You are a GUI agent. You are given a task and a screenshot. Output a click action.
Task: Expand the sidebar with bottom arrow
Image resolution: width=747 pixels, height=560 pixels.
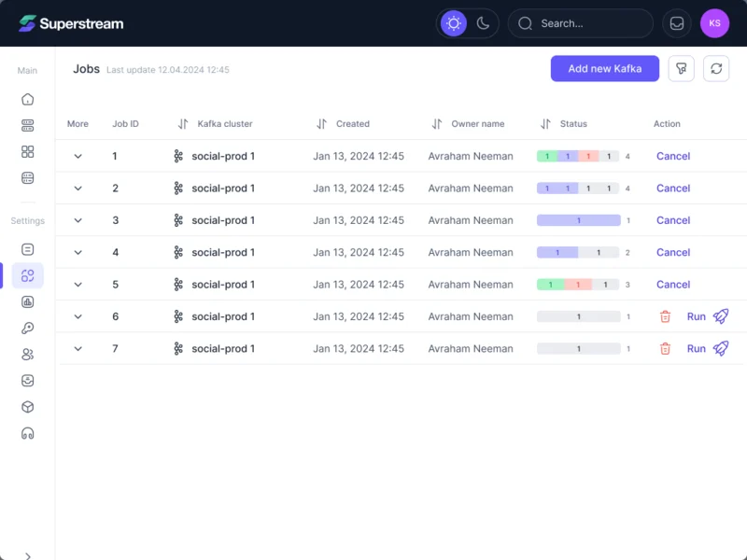click(28, 555)
